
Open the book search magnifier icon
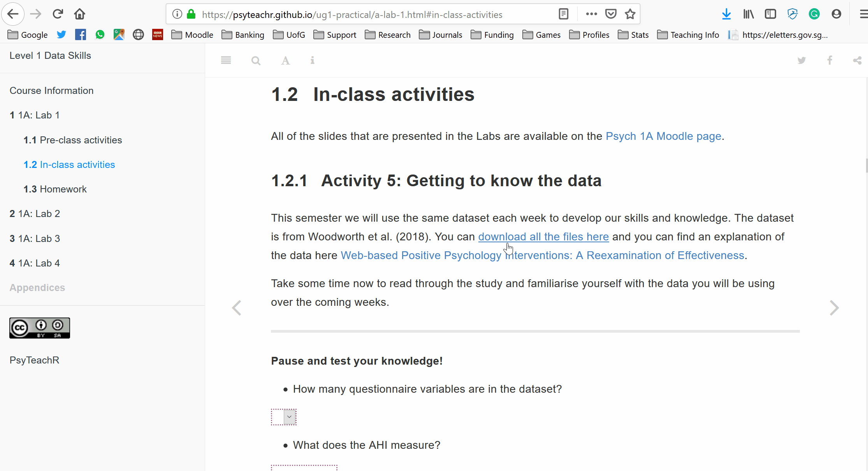[x=256, y=61]
